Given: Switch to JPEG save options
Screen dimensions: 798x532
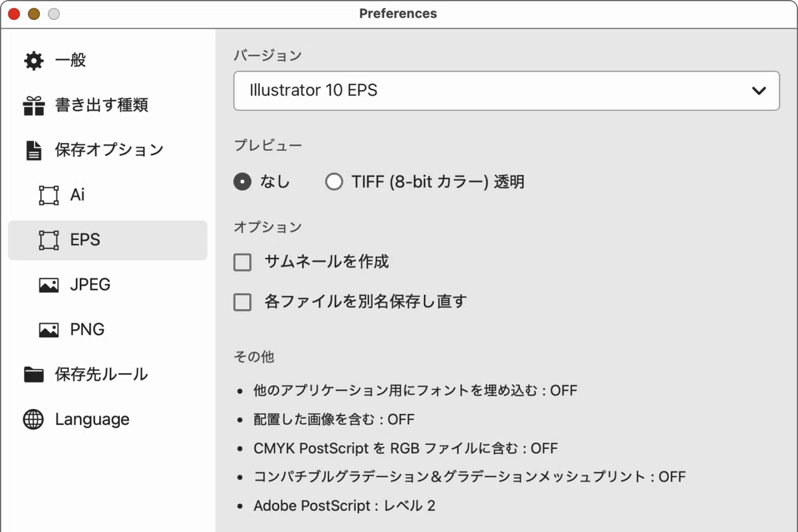Looking at the screenshot, I should 108,285.
